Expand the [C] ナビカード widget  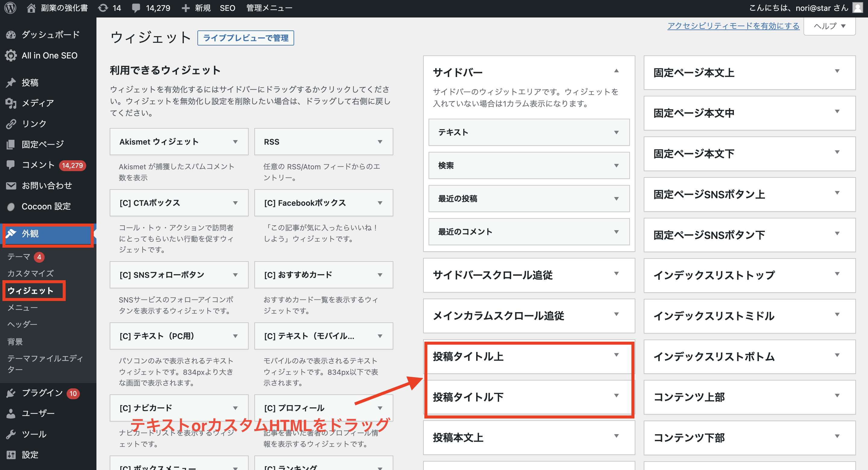pyautogui.click(x=235, y=408)
